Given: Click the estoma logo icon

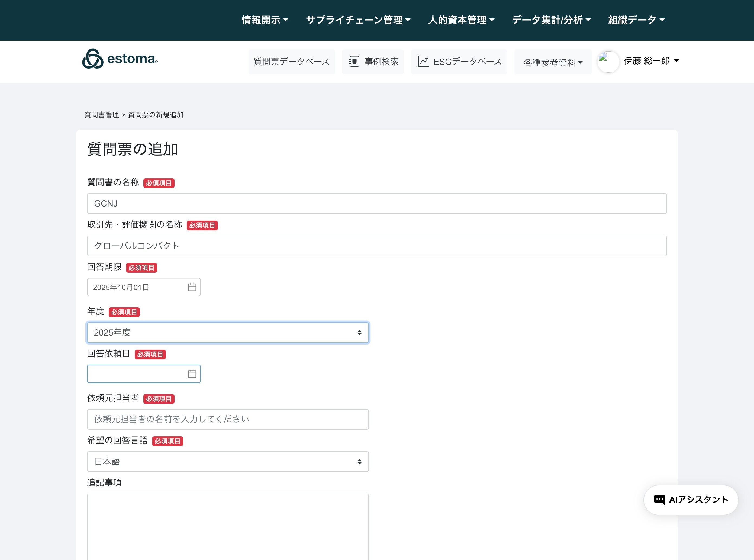Looking at the screenshot, I should coord(92,59).
